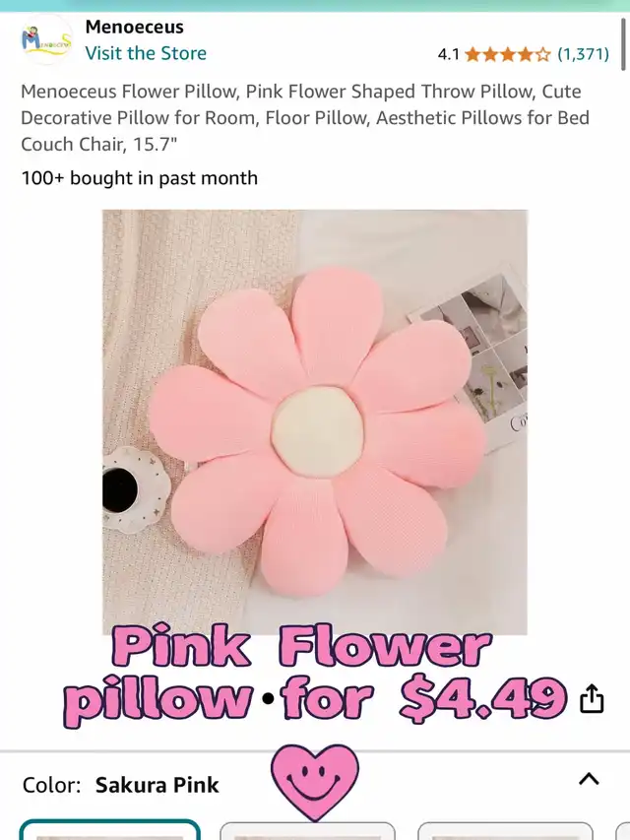
Task: Choose the third color option swatch
Action: point(505,830)
